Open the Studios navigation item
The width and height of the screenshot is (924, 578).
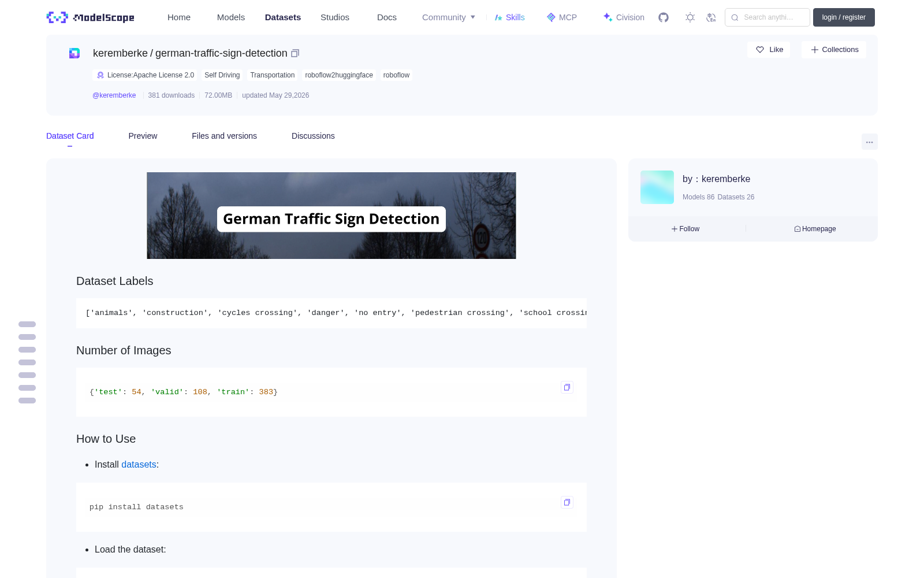tap(335, 17)
